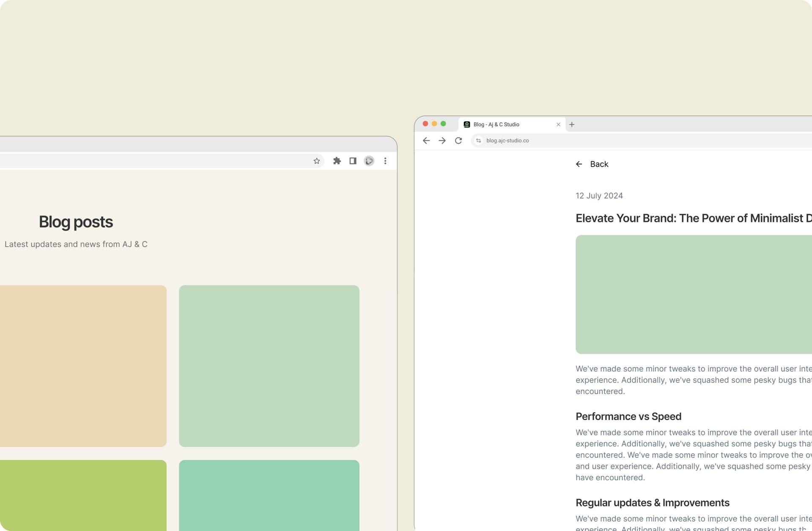Image resolution: width=812 pixels, height=531 pixels.
Task: Bookmark page with star icon in left window
Action: coord(316,161)
